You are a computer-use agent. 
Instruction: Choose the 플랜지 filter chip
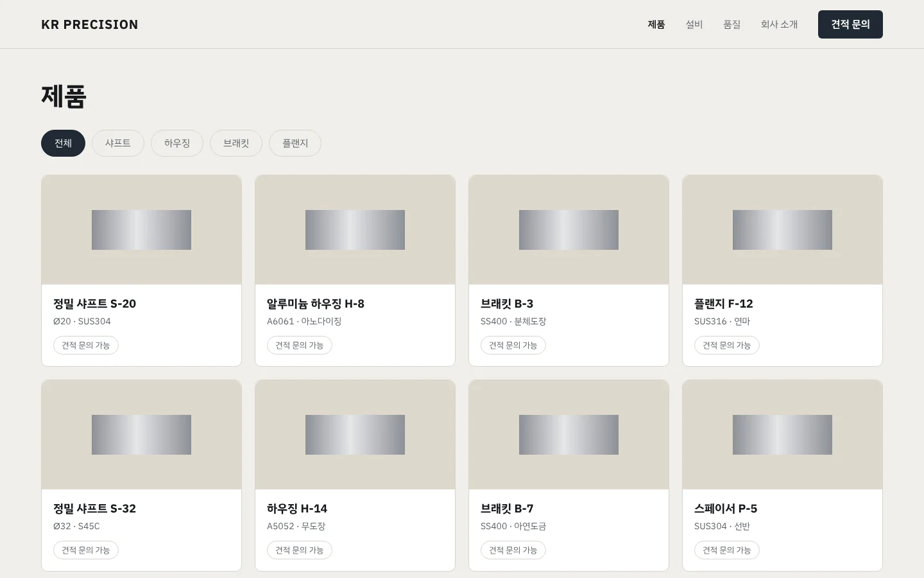(x=295, y=143)
